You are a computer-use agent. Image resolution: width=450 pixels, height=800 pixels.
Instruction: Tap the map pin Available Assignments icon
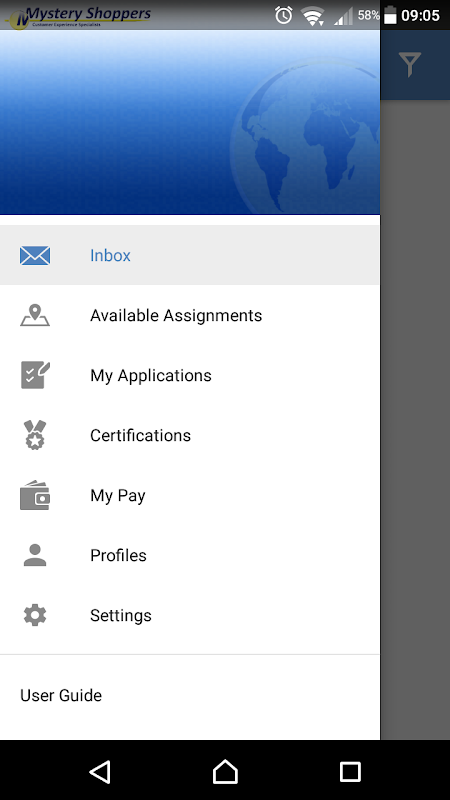pyautogui.click(x=35, y=315)
